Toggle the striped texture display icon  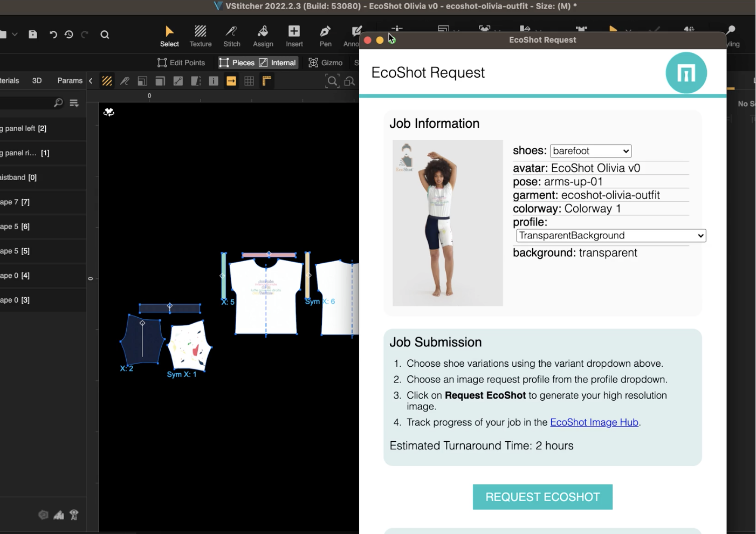coord(107,81)
